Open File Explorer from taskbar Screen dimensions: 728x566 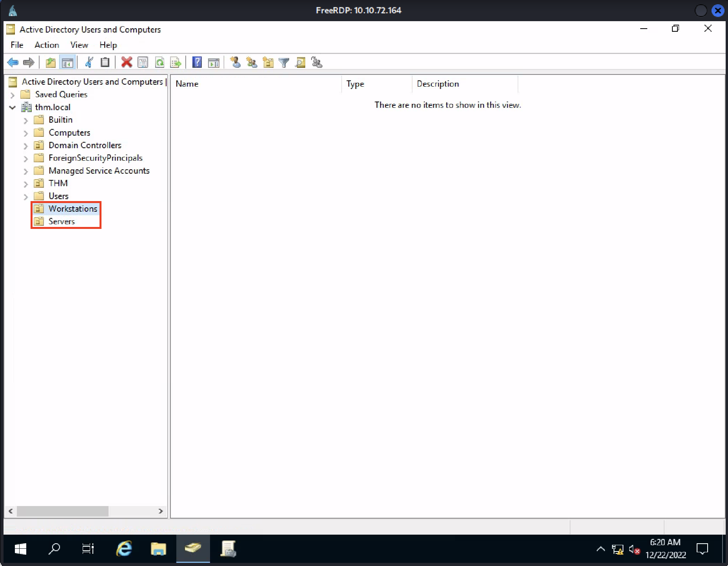[x=158, y=549]
